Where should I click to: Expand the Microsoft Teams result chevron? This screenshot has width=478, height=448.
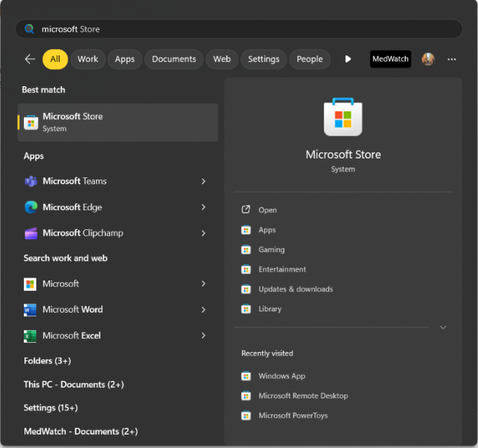pyautogui.click(x=203, y=182)
